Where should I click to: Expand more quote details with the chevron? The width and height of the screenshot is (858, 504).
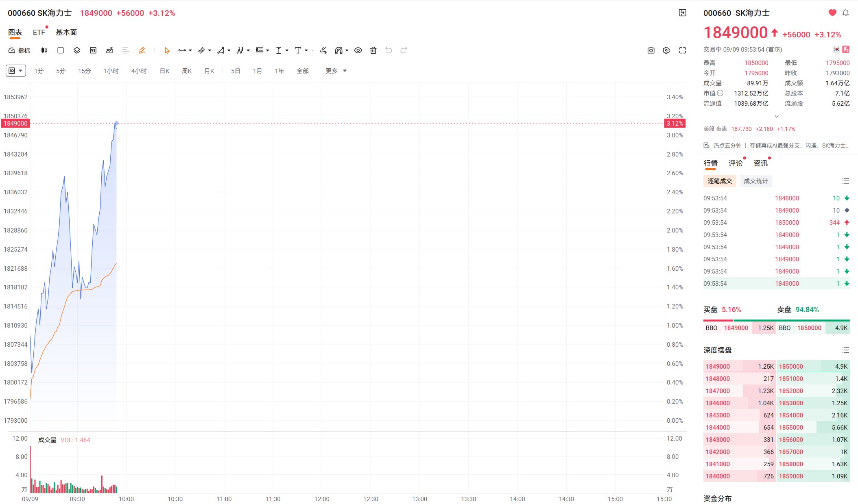click(x=777, y=116)
